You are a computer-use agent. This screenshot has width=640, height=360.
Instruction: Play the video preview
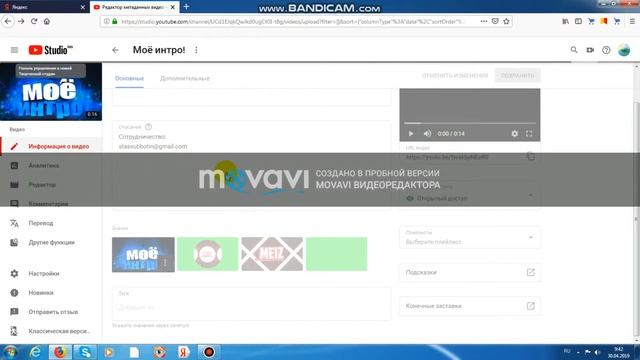411,133
